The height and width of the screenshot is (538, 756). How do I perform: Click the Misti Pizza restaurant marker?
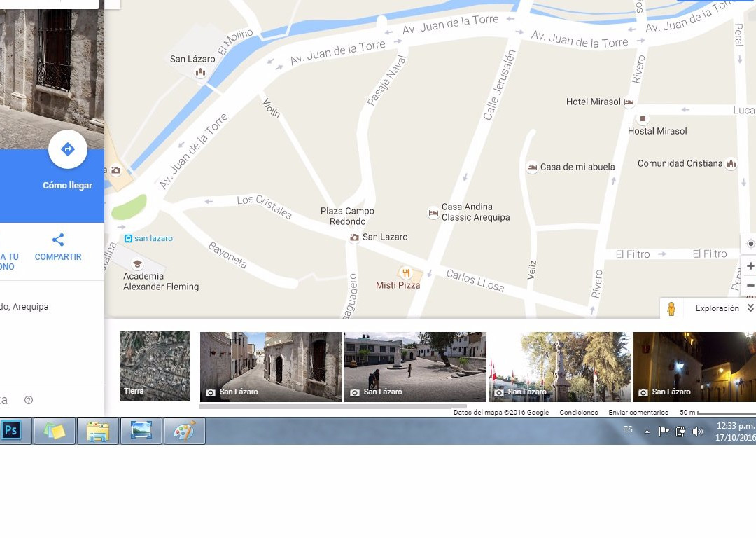click(405, 273)
